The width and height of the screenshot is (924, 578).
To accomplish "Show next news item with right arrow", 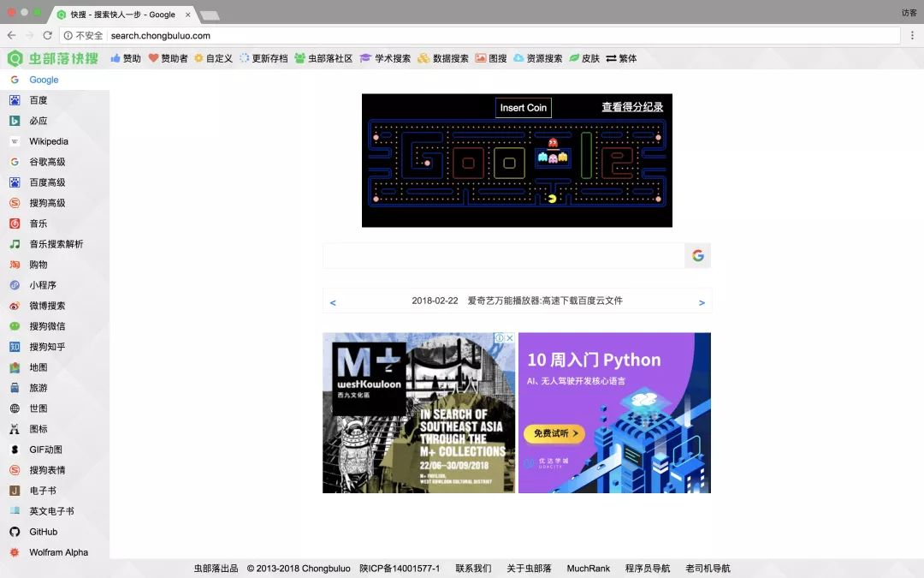I will pos(702,302).
